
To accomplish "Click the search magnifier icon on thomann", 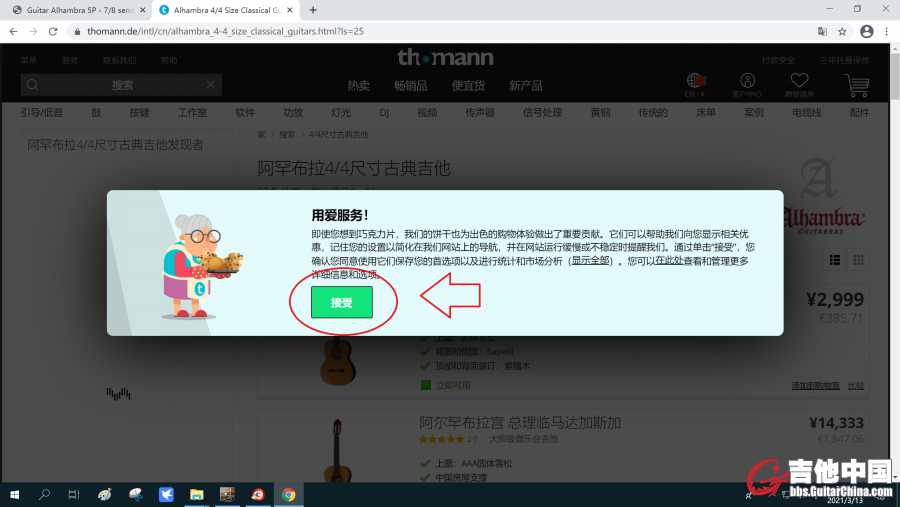I will point(33,85).
